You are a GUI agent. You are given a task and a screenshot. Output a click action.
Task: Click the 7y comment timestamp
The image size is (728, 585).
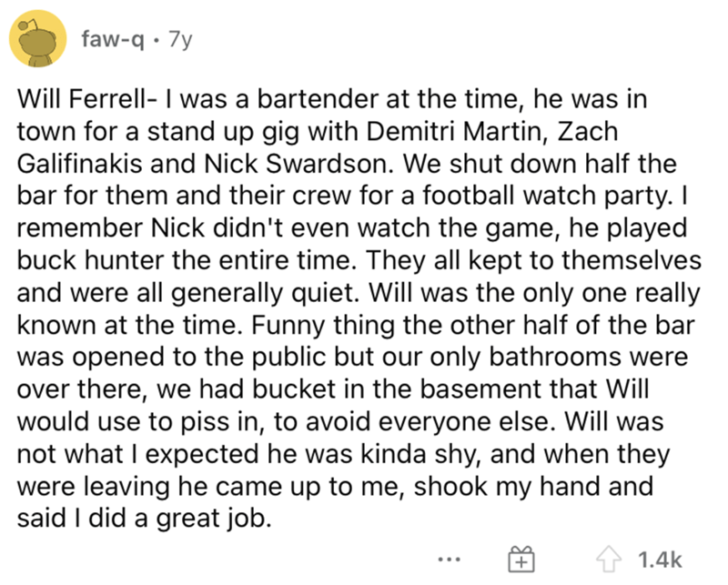coord(180,40)
